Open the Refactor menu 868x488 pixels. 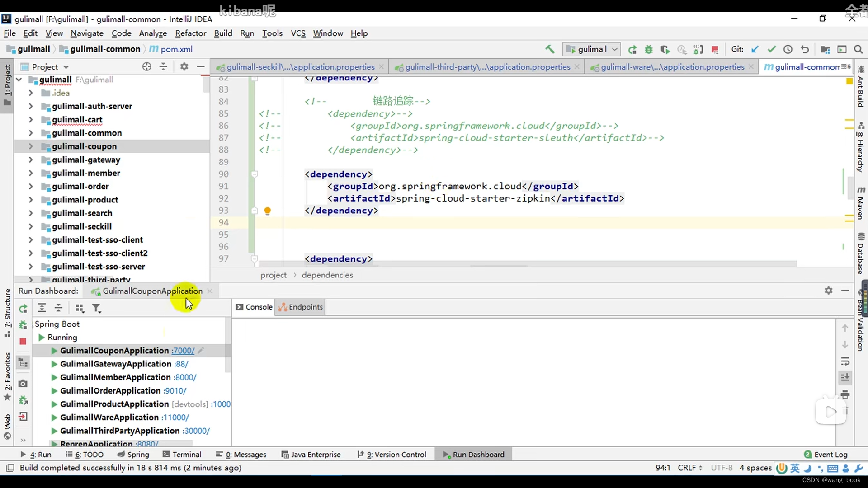pos(191,33)
